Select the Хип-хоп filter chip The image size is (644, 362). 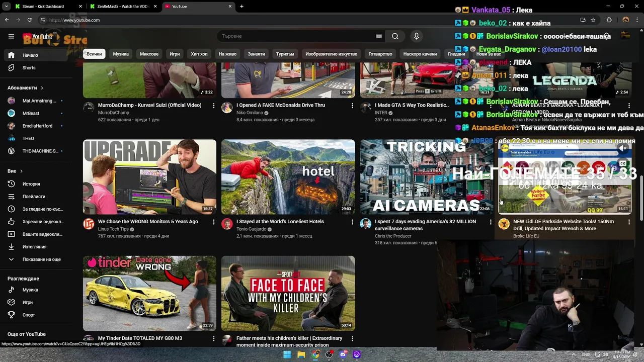tap(199, 54)
